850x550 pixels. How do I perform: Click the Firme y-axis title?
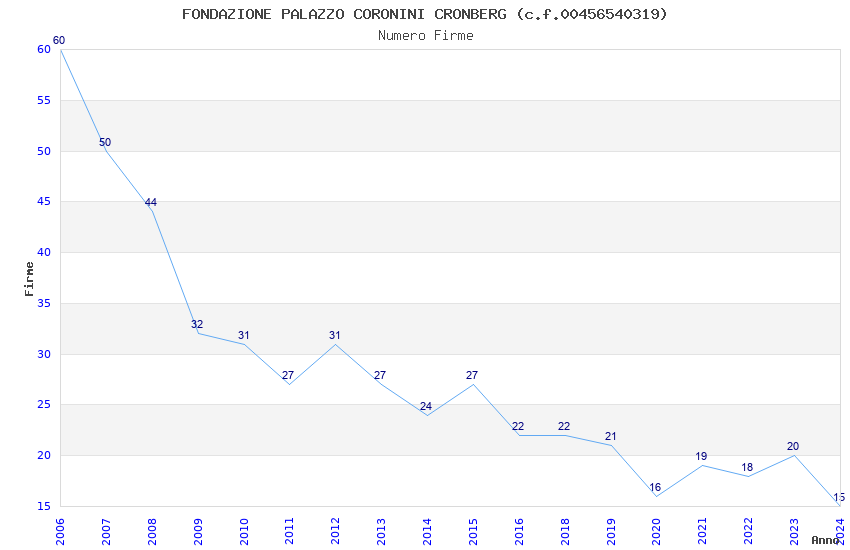[x=29, y=279]
